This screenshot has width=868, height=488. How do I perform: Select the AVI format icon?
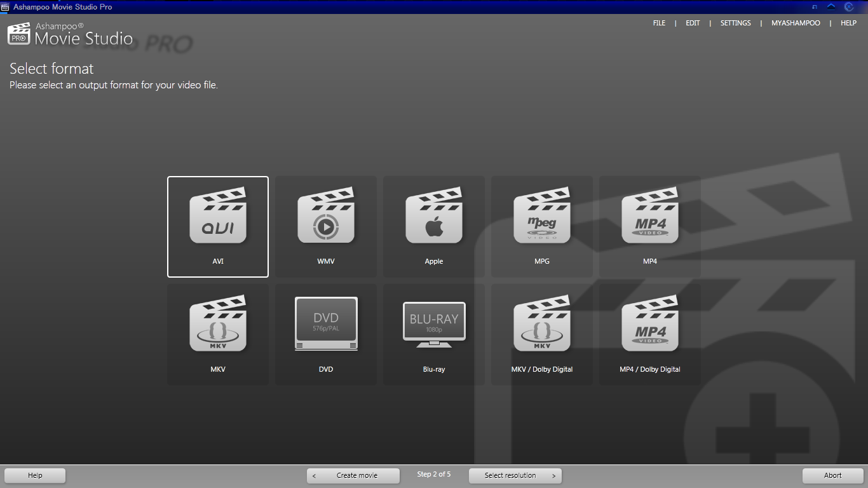218,215
